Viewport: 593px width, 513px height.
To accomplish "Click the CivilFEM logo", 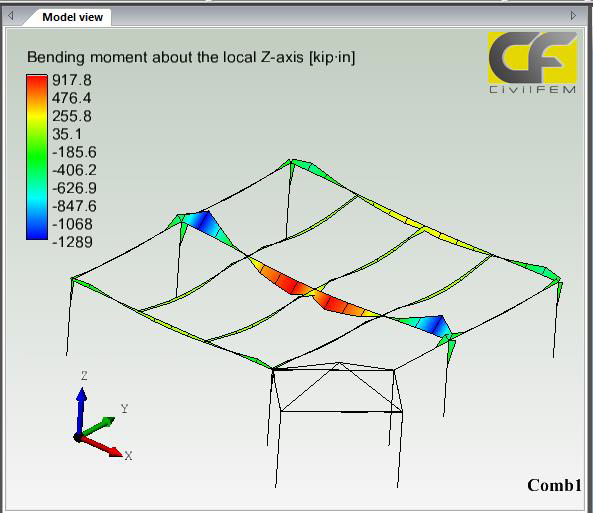I will (x=532, y=63).
